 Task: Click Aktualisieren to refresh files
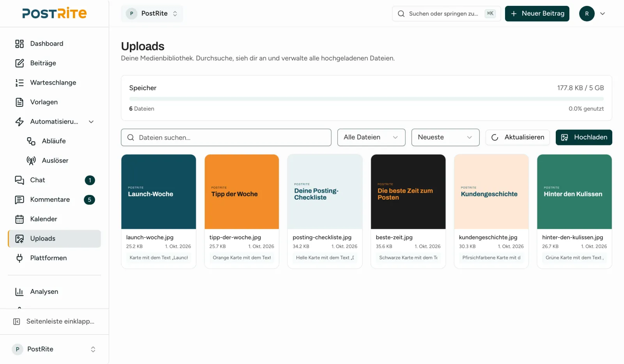[518, 137]
